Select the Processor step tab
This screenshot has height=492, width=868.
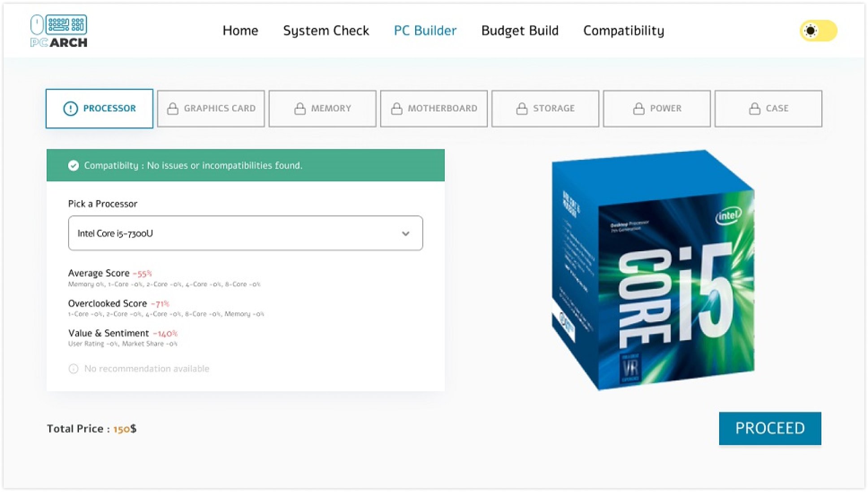[100, 109]
